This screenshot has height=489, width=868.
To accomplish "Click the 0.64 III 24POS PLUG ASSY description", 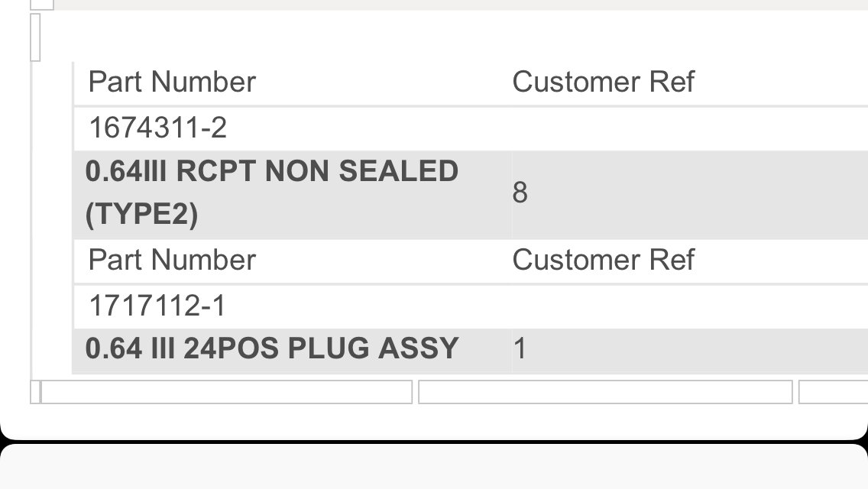I will click(x=272, y=348).
